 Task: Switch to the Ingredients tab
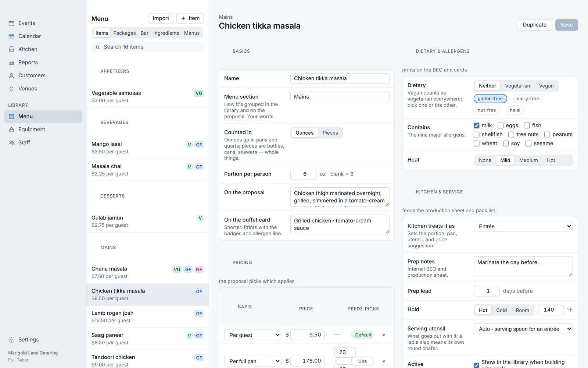166,33
